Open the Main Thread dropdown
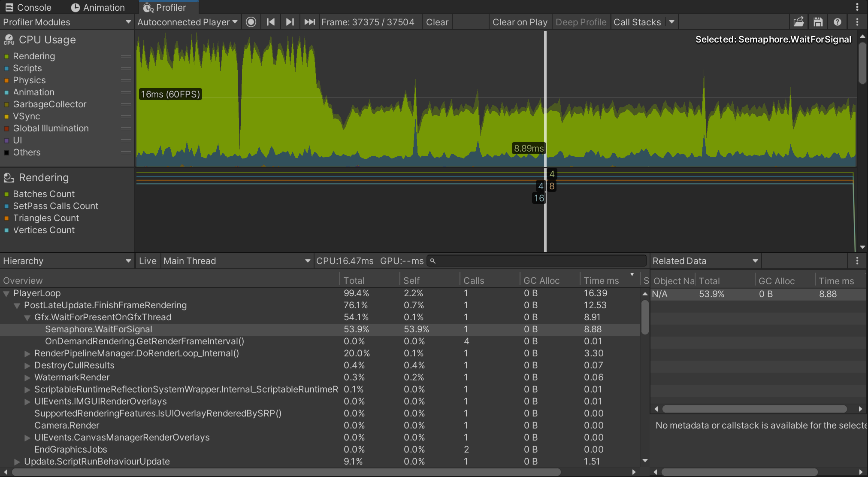Screen dimensions: 868x477 (236, 261)
